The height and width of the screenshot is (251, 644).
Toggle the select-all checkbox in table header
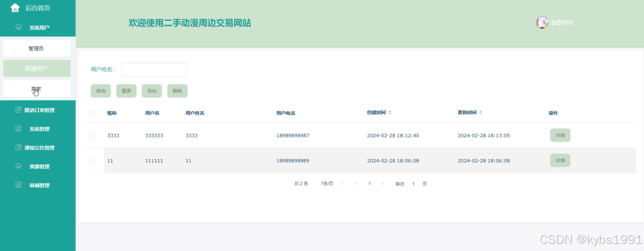click(91, 113)
